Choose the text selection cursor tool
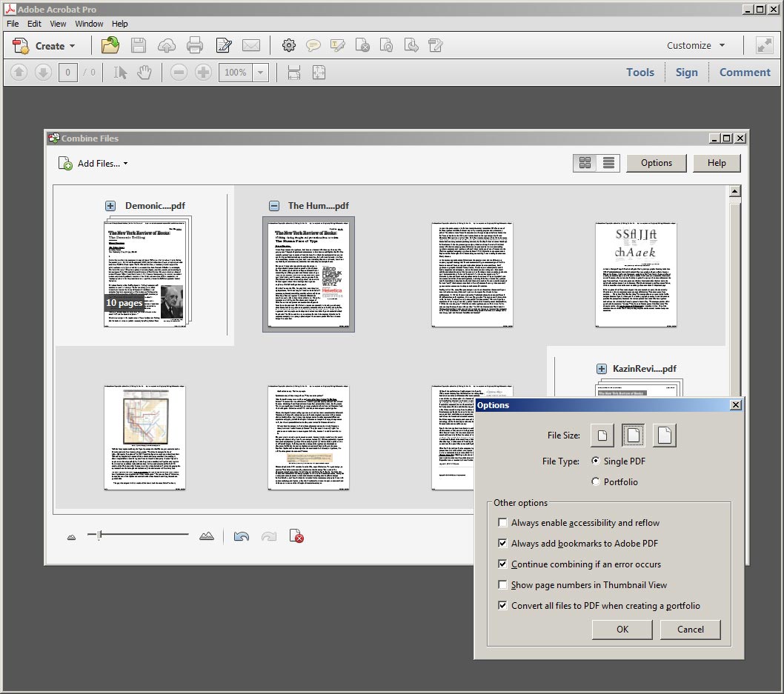The width and height of the screenshot is (784, 694). [120, 73]
